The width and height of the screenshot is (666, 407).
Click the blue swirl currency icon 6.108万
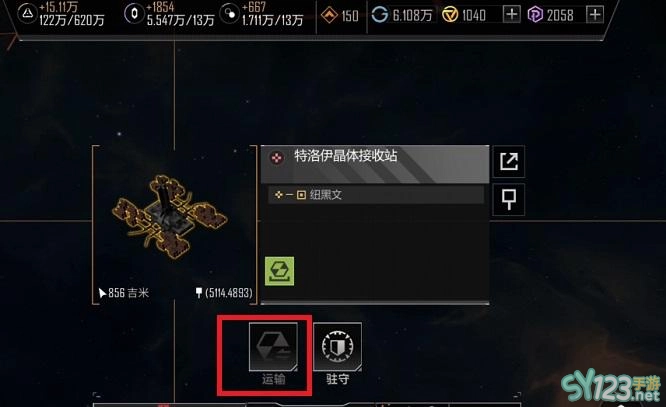click(x=380, y=15)
